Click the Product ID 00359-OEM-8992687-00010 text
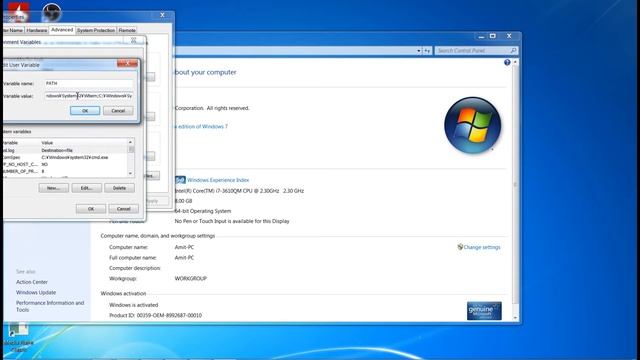Screen dimensions: 640x360 156,316
